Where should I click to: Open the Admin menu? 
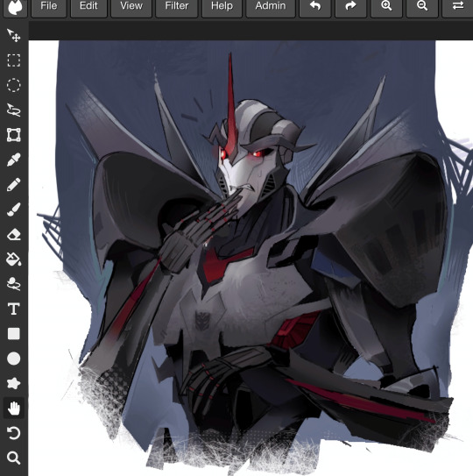point(271,7)
